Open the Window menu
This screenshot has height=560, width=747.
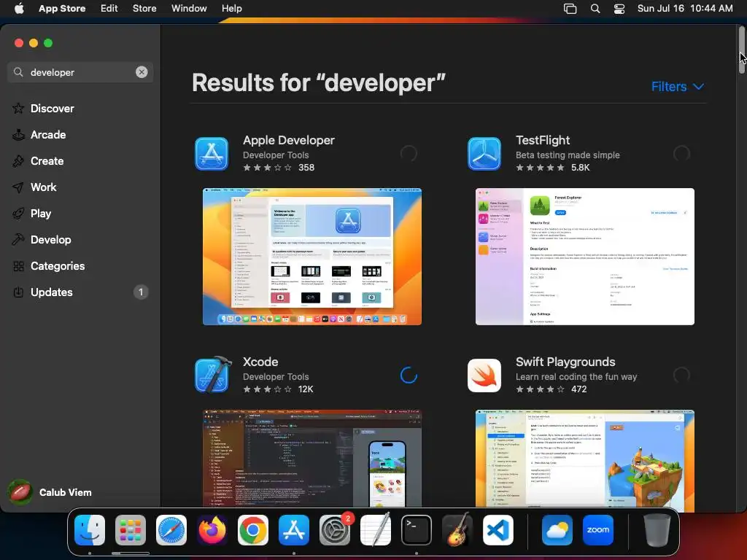(x=189, y=8)
